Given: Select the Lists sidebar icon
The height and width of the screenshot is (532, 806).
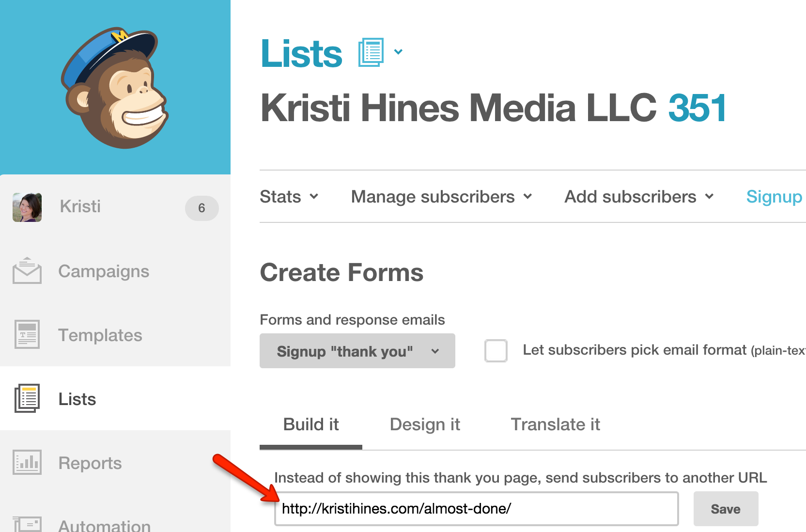Looking at the screenshot, I should [27, 398].
